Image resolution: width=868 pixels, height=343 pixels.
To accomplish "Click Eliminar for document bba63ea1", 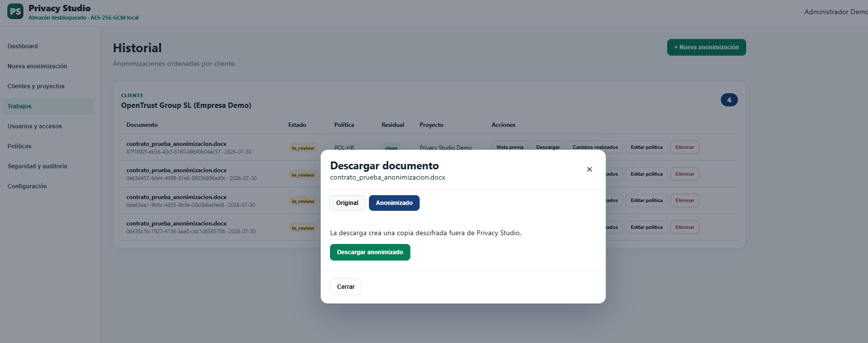I will point(685,201).
